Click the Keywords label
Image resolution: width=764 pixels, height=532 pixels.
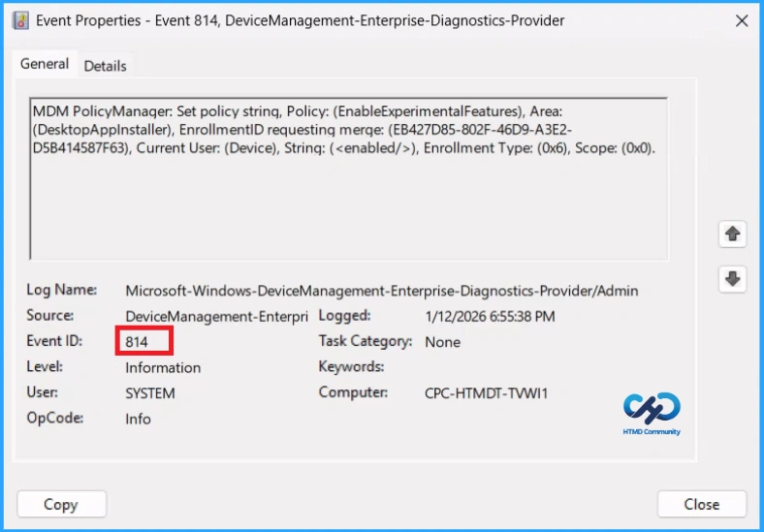pos(351,366)
